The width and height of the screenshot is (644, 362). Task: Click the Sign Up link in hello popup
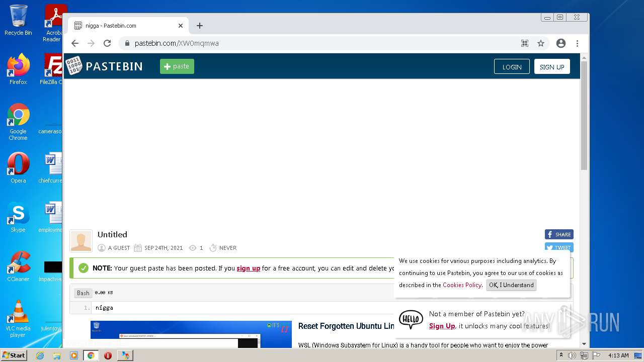(442, 326)
